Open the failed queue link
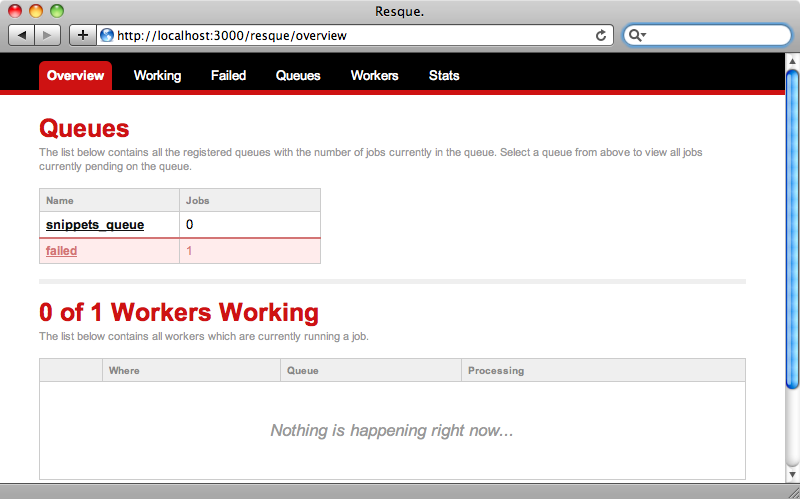Screen dimensions: 800x499 click(x=61, y=251)
